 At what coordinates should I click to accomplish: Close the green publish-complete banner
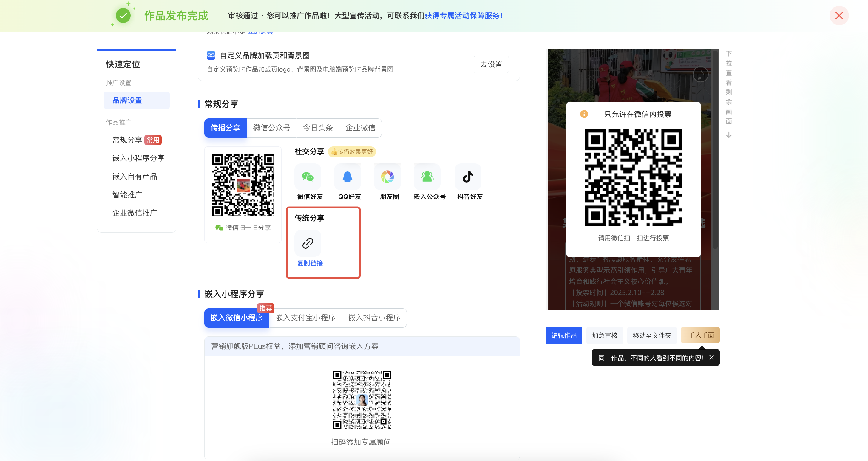pyautogui.click(x=839, y=16)
